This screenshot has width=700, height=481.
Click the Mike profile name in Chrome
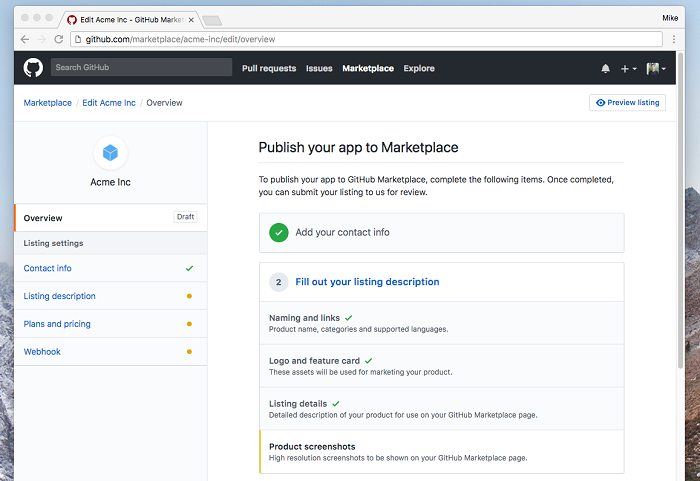click(670, 18)
